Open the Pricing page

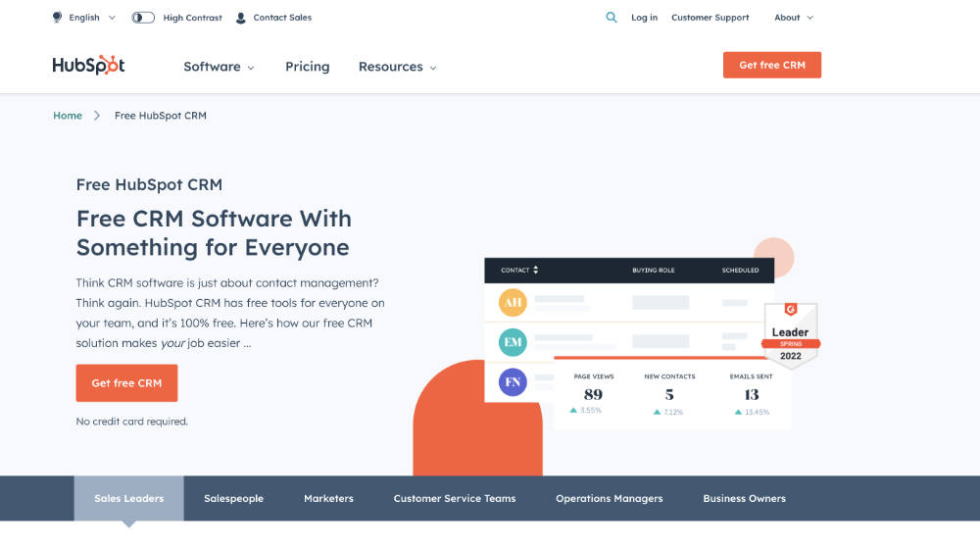tap(308, 67)
